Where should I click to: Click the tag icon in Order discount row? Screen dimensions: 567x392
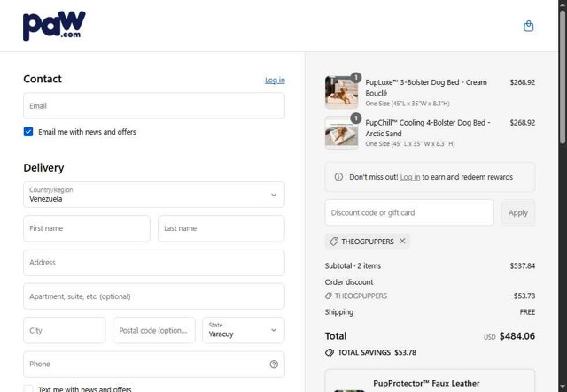[329, 296]
